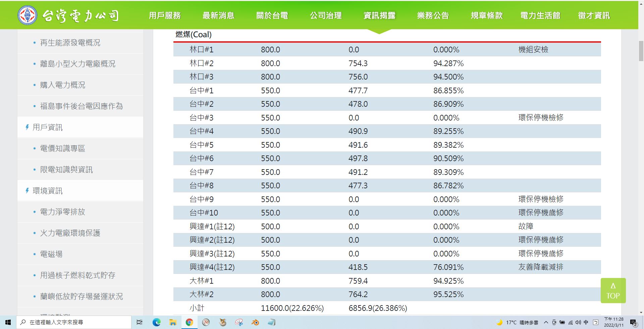The width and height of the screenshot is (644, 329).
Task: Open Task View in the taskbar
Action: pyautogui.click(x=140, y=322)
